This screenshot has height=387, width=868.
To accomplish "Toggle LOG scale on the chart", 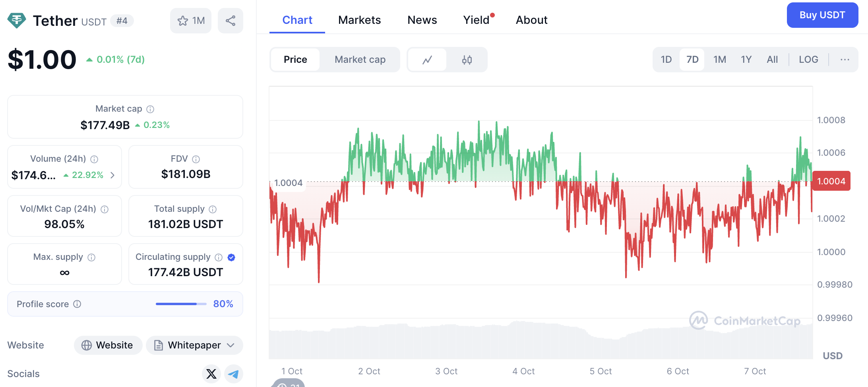I will pyautogui.click(x=808, y=60).
